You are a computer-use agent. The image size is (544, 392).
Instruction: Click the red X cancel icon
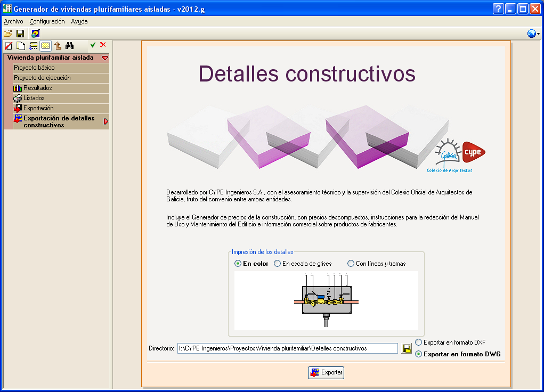pos(103,45)
